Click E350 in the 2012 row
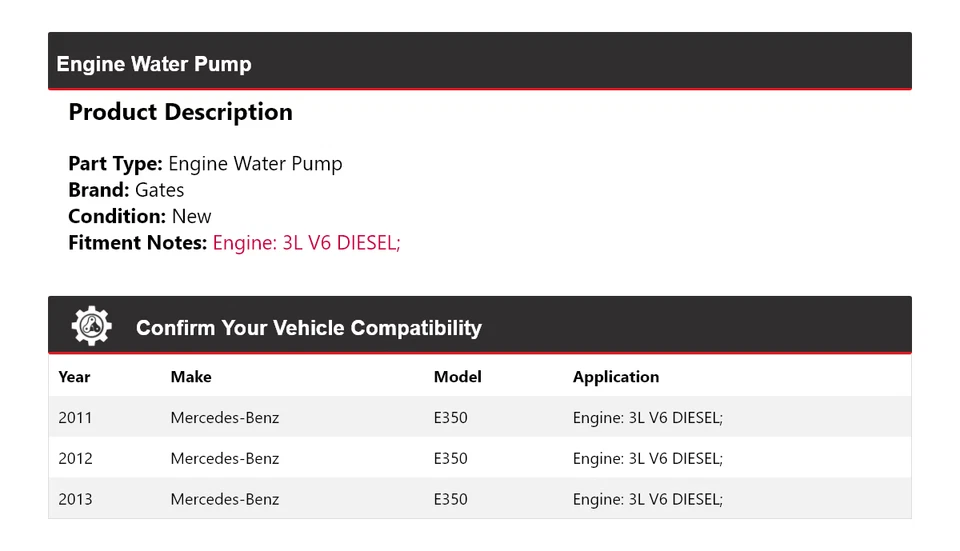The image size is (960, 551). point(450,459)
